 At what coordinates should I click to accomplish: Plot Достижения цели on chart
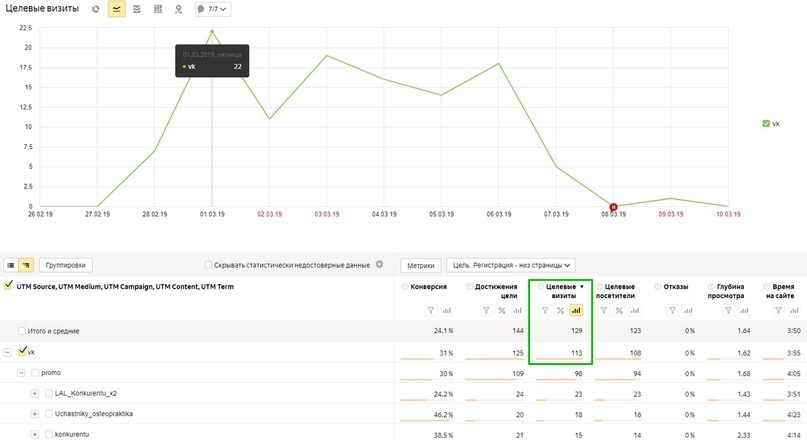click(517, 310)
